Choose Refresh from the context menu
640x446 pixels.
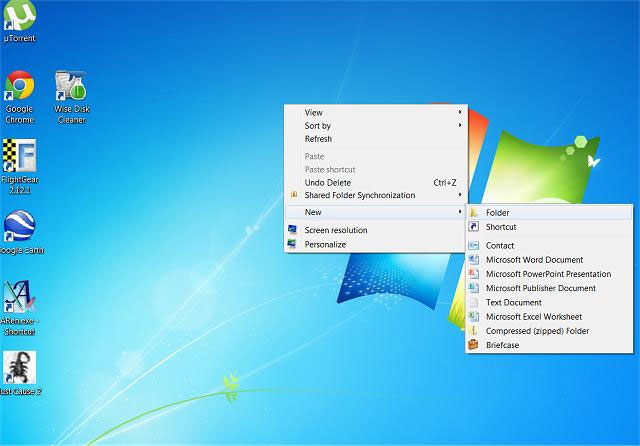tap(318, 139)
